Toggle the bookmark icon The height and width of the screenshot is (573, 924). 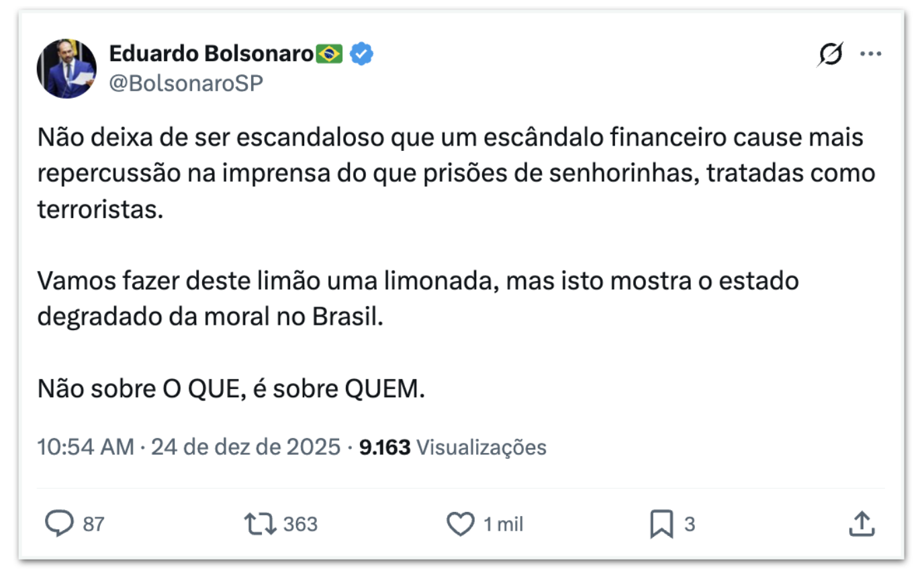tap(661, 524)
